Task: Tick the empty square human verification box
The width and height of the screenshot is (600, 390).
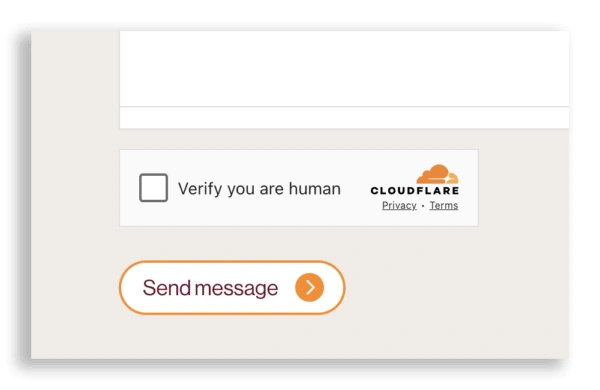Action: point(153,188)
